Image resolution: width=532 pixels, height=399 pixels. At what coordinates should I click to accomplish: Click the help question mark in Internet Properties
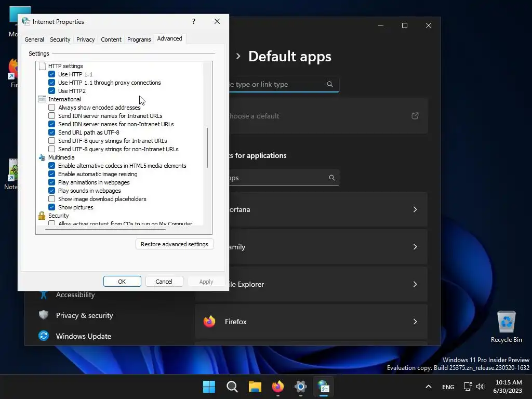194,21
